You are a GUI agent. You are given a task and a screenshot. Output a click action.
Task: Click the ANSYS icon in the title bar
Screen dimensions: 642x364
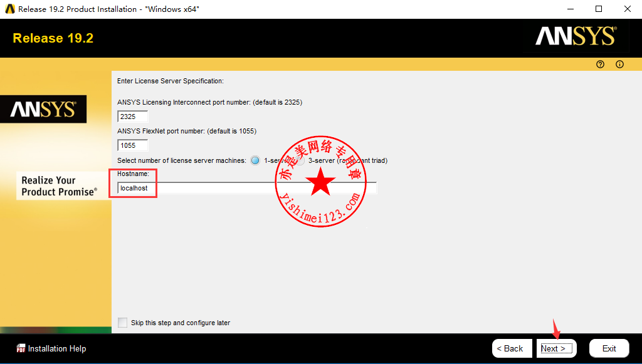click(9, 9)
